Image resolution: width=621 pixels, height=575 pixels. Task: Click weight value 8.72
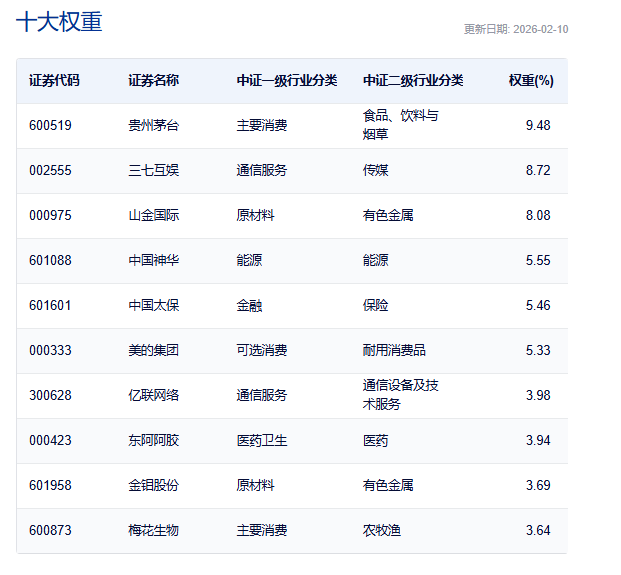click(538, 171)
